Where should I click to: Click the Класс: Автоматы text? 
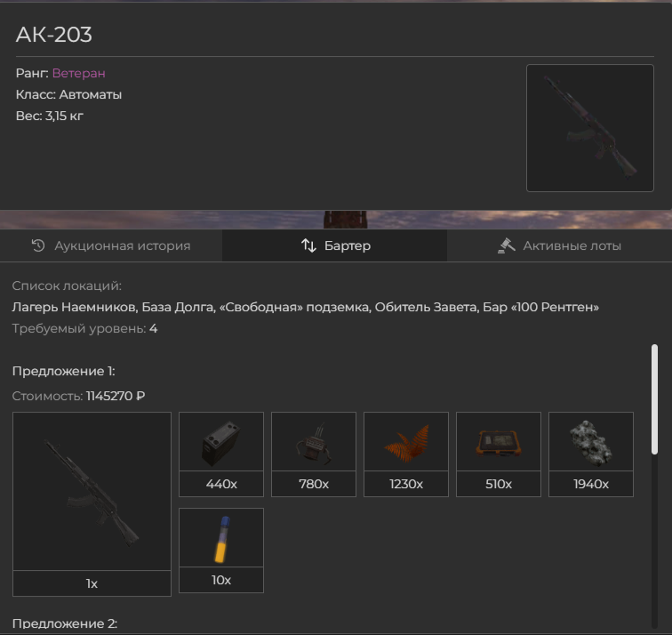(x=68, y=95)
